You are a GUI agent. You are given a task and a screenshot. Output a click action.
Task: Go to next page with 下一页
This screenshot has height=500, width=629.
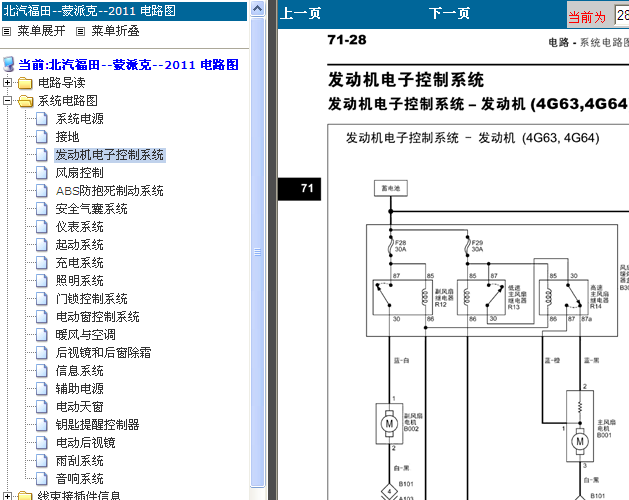(449, 14)
